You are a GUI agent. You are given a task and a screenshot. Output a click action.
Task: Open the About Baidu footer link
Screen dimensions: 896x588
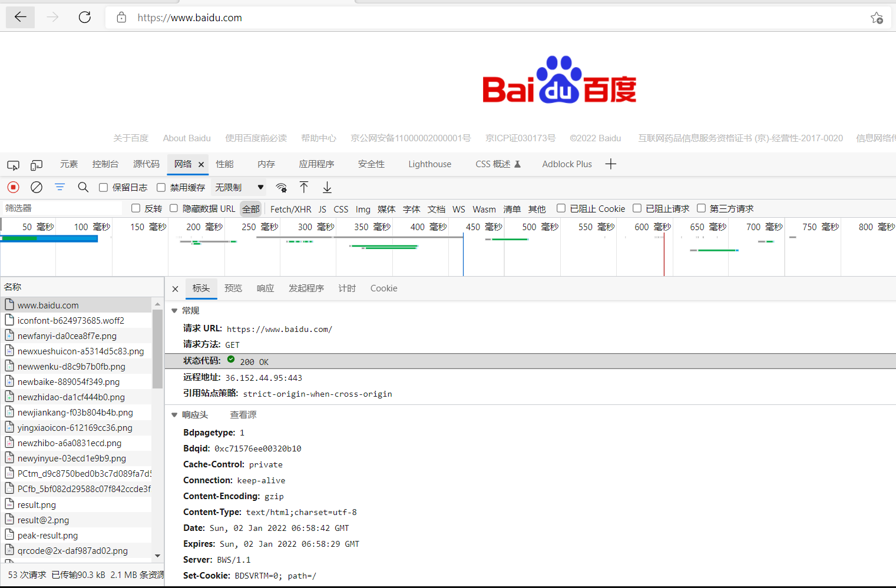coord(187,138)
